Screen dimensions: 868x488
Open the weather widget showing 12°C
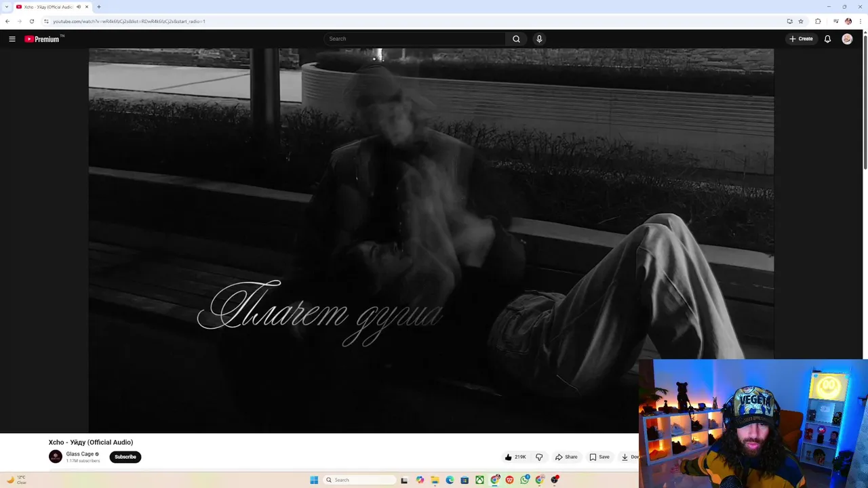pyautogui.click(x=16, y=480)
